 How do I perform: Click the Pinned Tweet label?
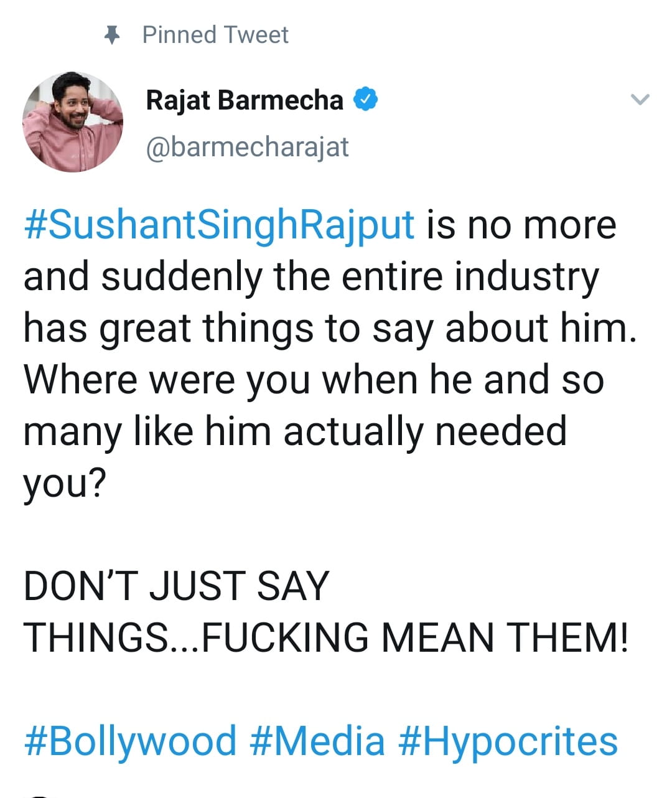click(215, 35)
